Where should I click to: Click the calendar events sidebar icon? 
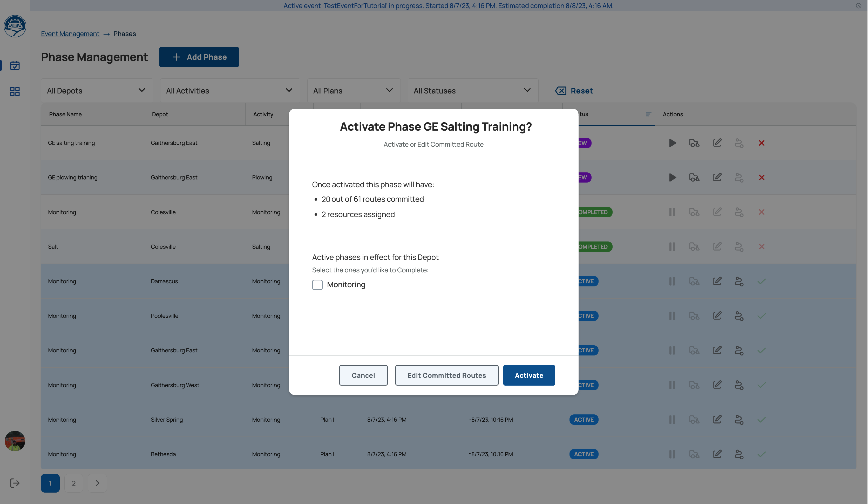pyautogui.click(x=15, y=65)
